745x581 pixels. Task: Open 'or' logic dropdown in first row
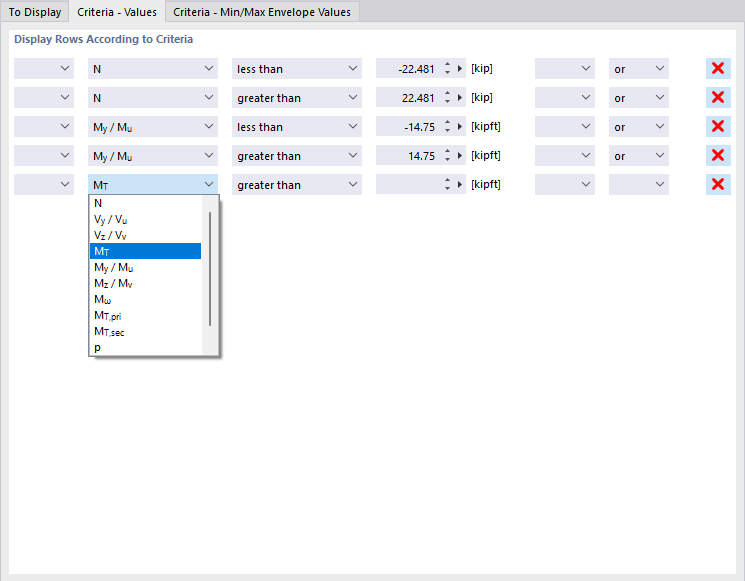click(x=639, y=68)
